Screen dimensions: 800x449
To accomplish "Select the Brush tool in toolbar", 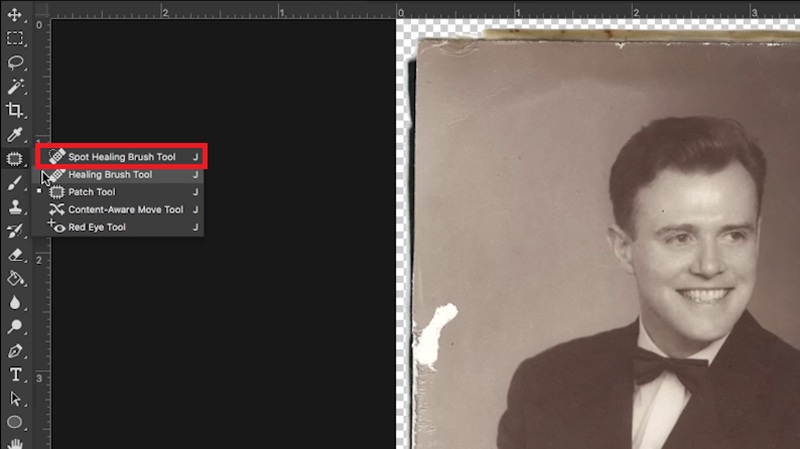I will pos(15,183).
